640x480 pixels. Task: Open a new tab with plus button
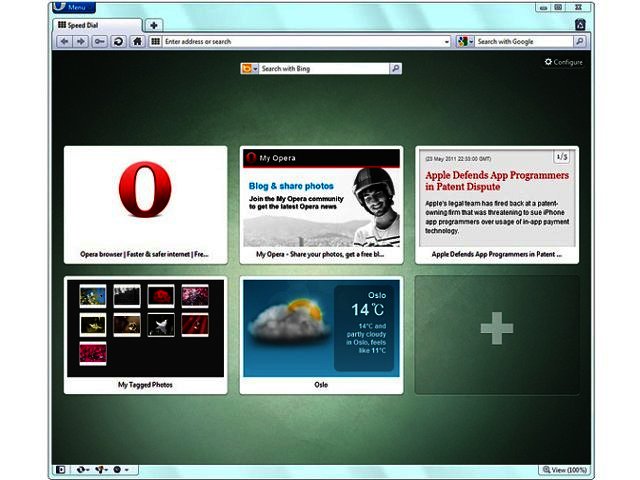click(153, 24)
